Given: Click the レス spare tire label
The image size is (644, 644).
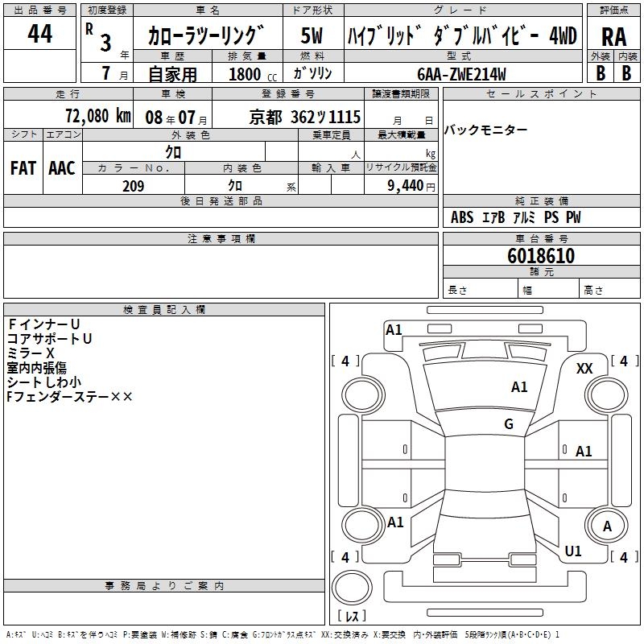Looking at the screenshot, I should click(352, 616).
